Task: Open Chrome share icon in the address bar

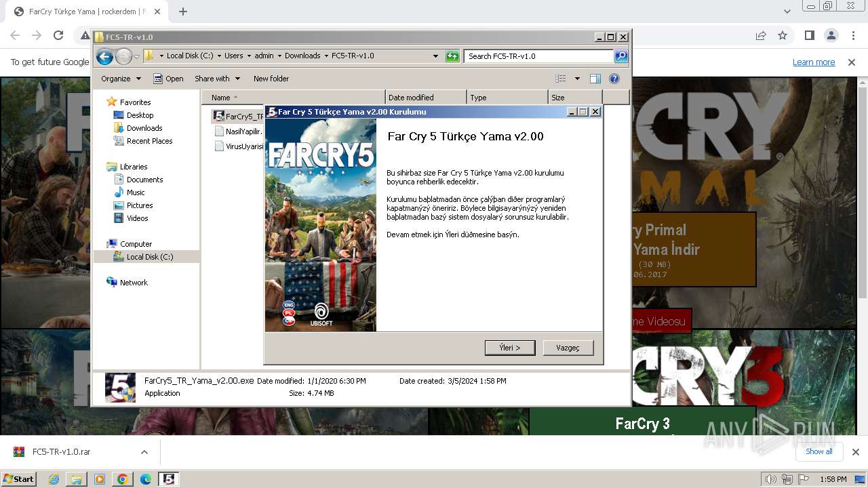Action: (761, 36)
